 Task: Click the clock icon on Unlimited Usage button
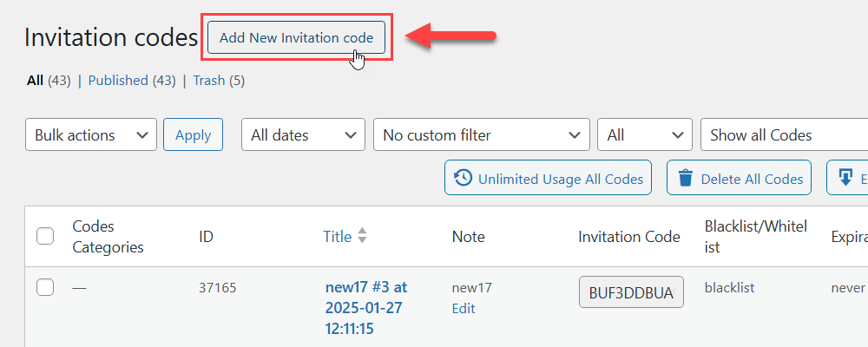tap(463, 178)
